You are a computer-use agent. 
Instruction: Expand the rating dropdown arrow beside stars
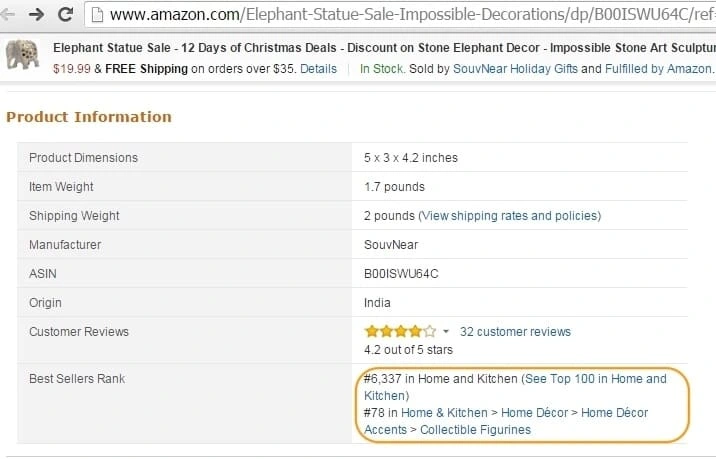tap(446, 332)
